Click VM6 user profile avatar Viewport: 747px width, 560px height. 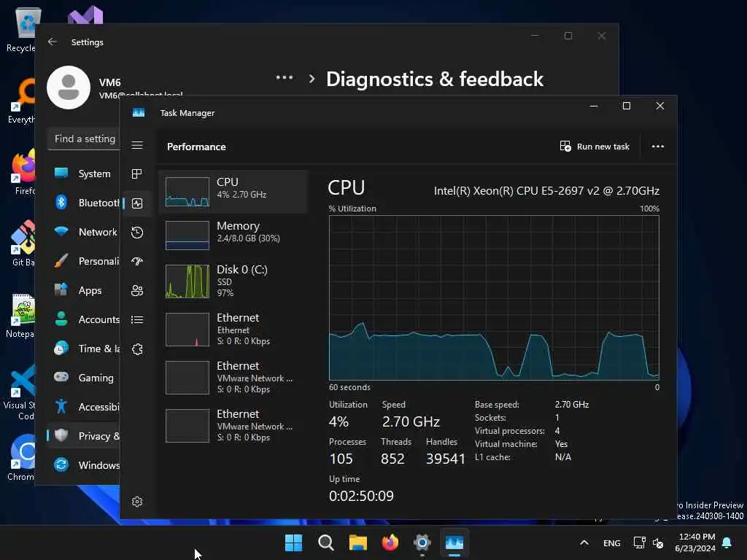[x=69, y=87]
